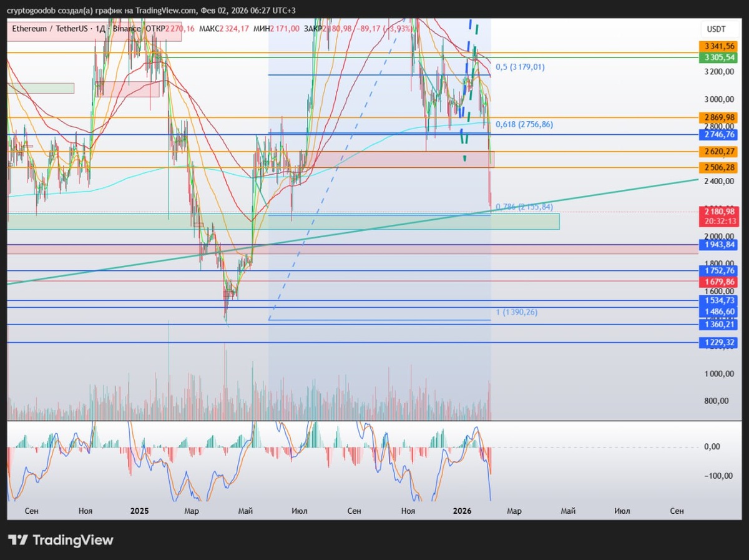Click the blue 1 943,84 price label
Image resolution: width=749 pixels, height=560 pixels.
[720, 244]
